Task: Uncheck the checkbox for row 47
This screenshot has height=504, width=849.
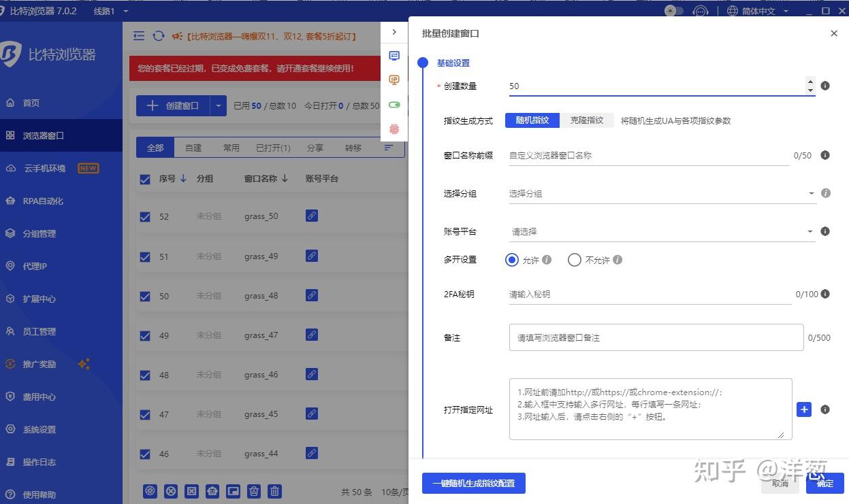Action: coord(145,415)
